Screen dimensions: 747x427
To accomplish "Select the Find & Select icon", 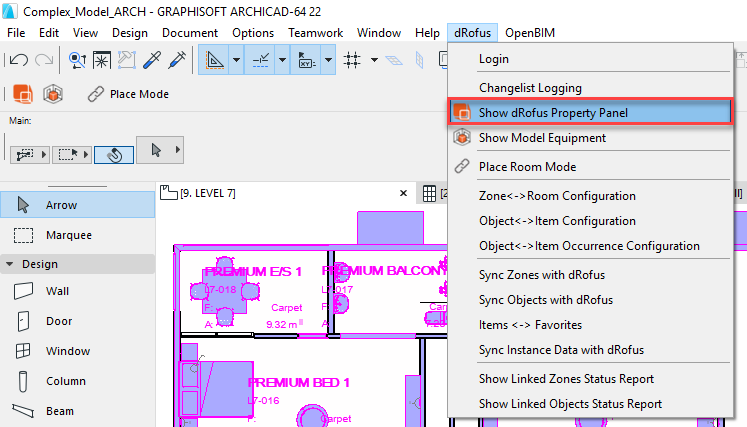I will (77, 60).
